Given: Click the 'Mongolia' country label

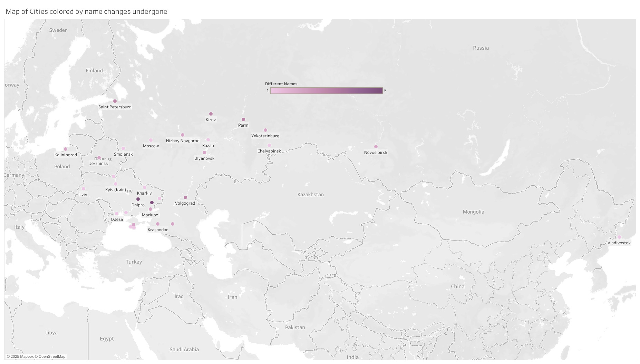Looking at the screenshot, I should pyautogui.click(x=473, y=212).
